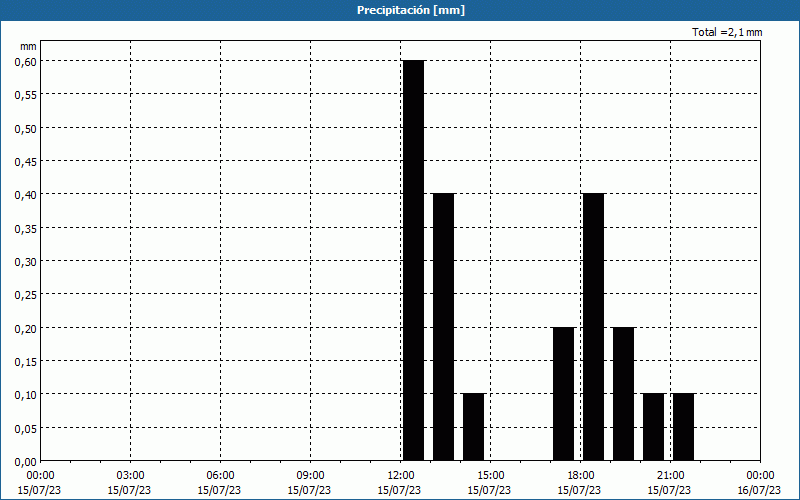Pick the 0,40 y-axis label

[x=26, y=195]
